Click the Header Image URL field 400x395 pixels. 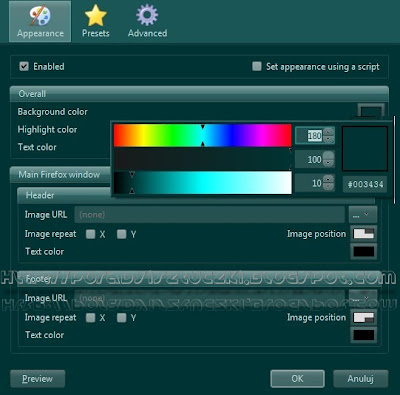(209, 214)
